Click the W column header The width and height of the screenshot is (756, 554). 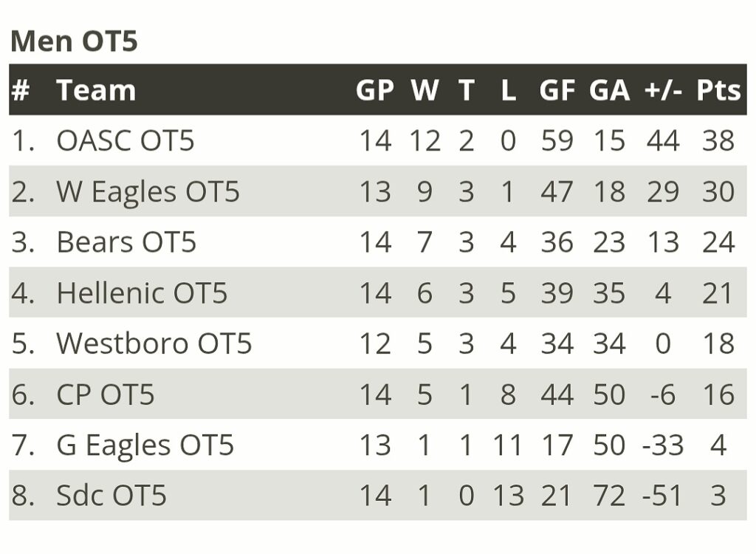(425, 90)
